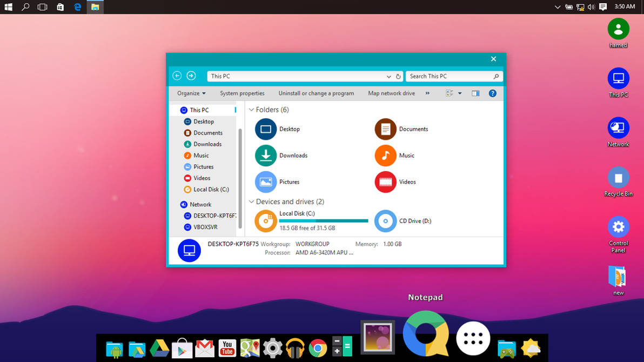The width and height of the screenshot is (644, 362).
Task: Click the System properties button
Action: 242,93
